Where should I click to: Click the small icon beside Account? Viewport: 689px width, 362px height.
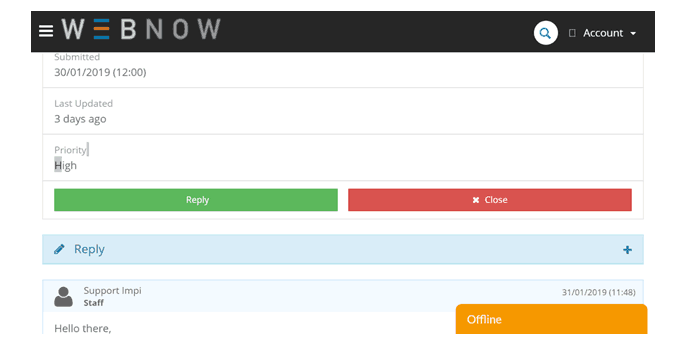(x=572, y=33)
